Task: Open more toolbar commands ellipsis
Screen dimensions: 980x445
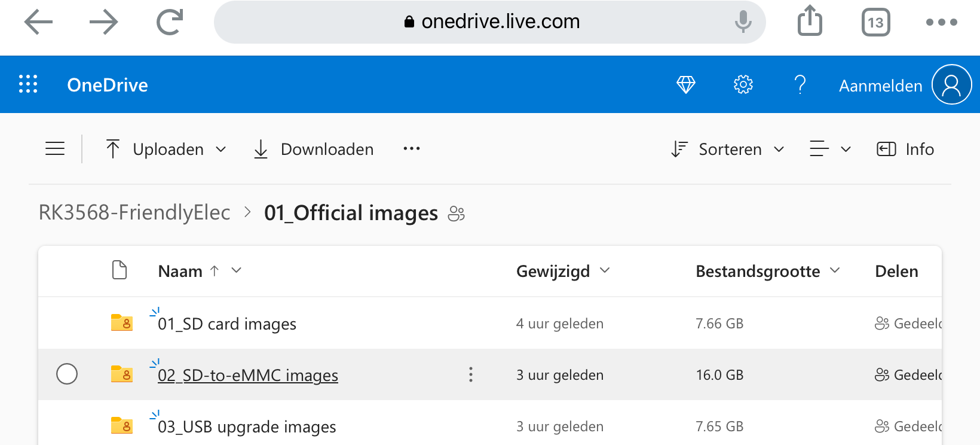Action: 411,149
